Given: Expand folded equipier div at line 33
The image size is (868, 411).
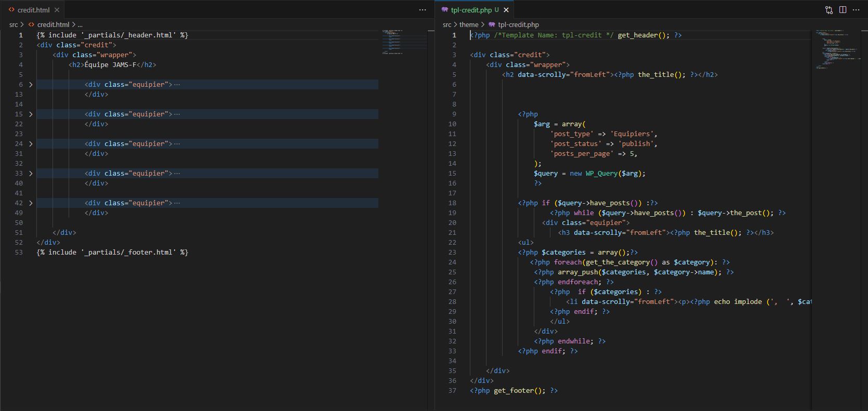Looking at the screenshot, I should [x=31, y=173].
